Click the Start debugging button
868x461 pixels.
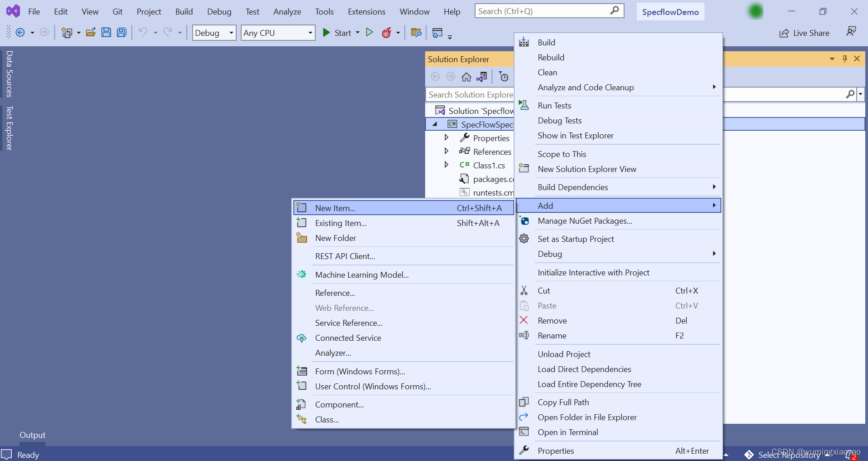click(x=326, y=32)
